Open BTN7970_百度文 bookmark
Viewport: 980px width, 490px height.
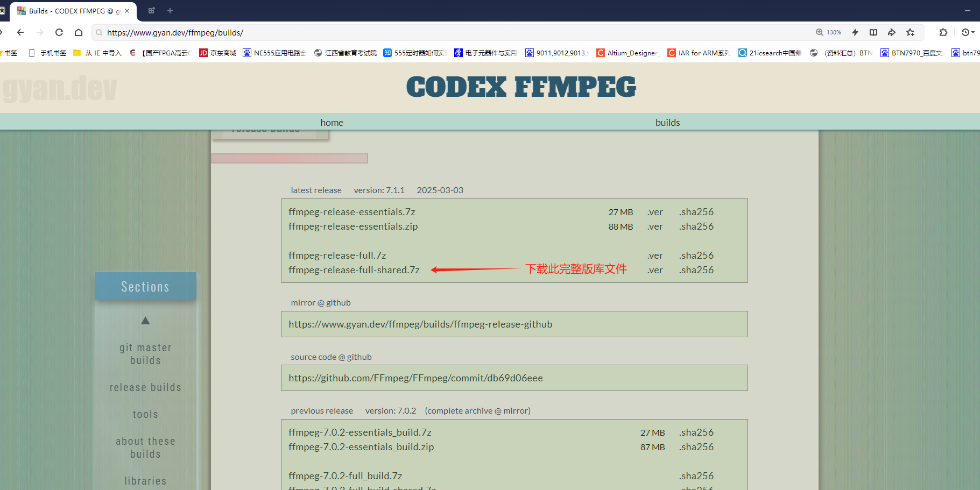[912, 53]
